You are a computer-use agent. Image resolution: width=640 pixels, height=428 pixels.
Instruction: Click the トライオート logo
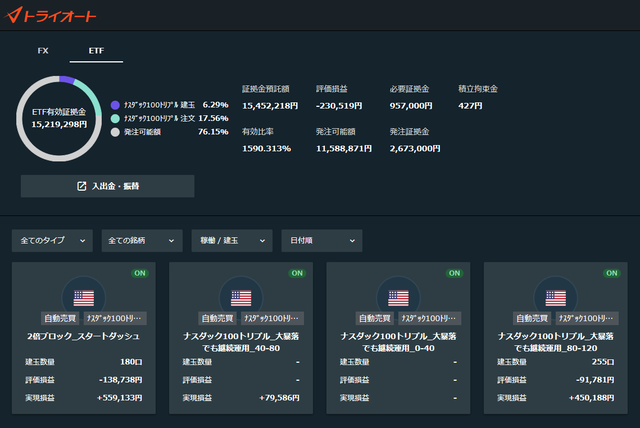[x=50, y=15]
